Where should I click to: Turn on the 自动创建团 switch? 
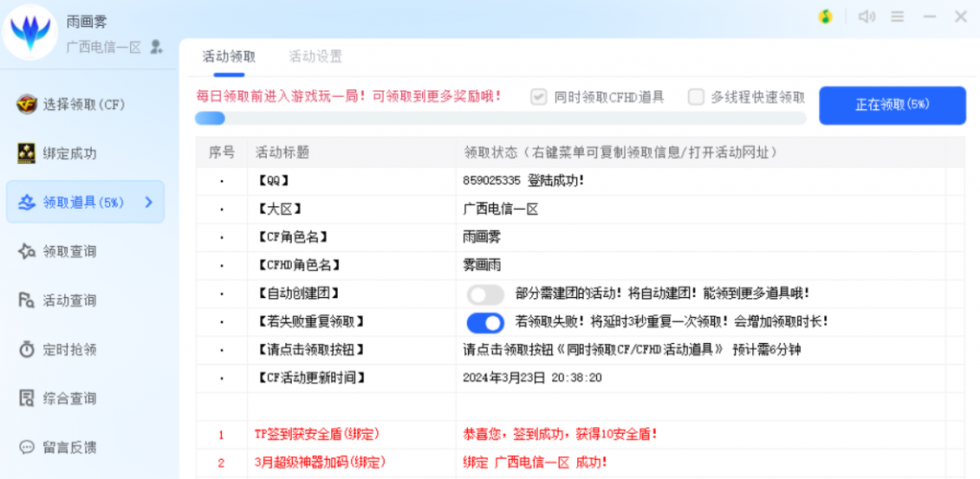[x=485, y=294]
